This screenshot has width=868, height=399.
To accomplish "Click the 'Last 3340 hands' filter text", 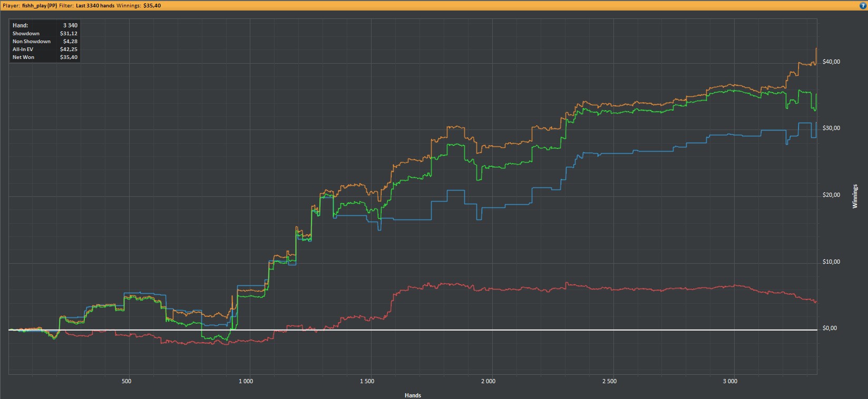I will point(95,5).
